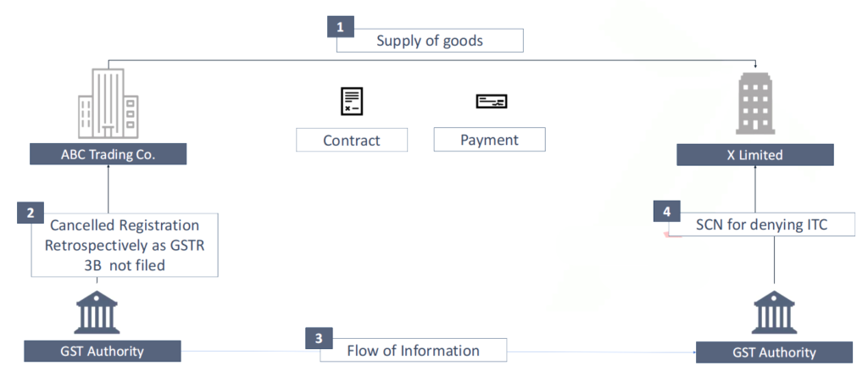The height and width of the screenshot is (371, 868).
Task: Select the Payment text box
Action: coord(489,140)
